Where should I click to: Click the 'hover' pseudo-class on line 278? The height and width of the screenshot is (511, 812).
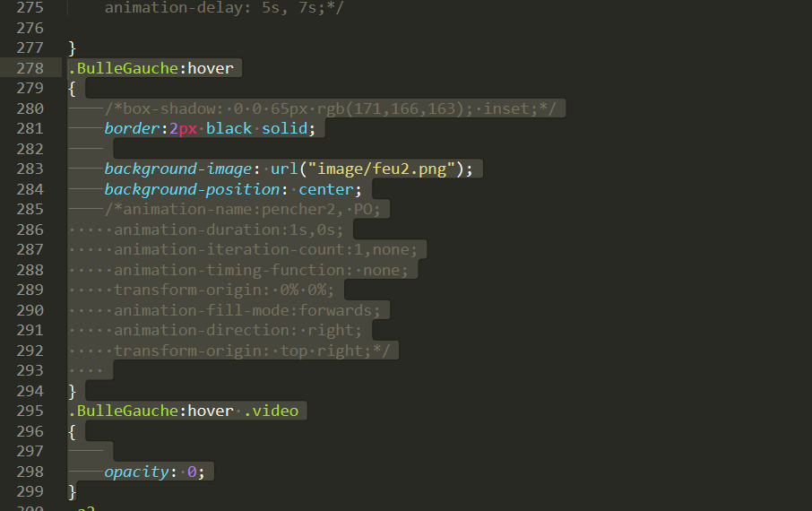coord(211,68)
